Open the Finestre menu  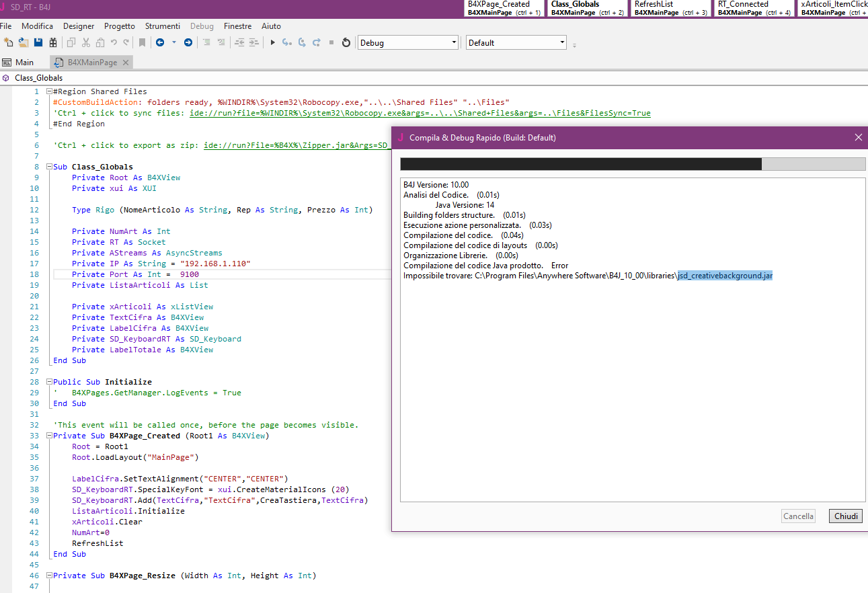(x=238, y=26)
